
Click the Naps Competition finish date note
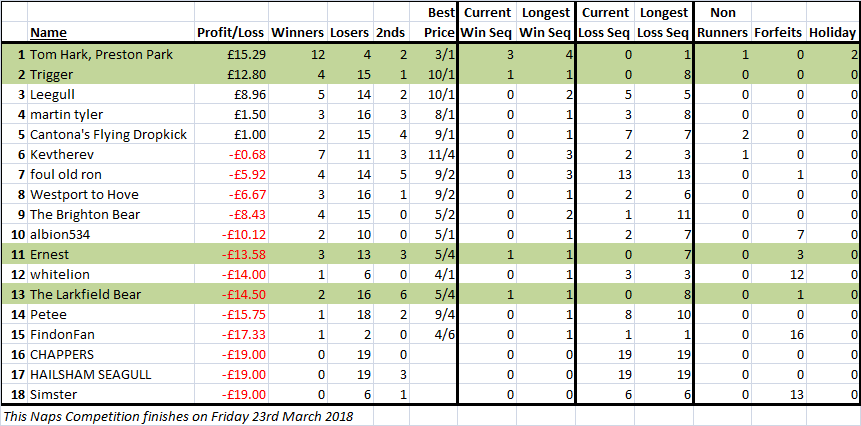[177, 416]
